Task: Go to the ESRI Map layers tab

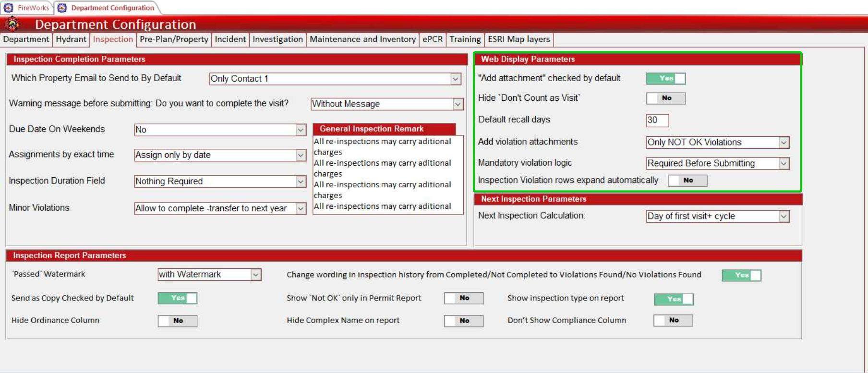Action: point(518,39)
